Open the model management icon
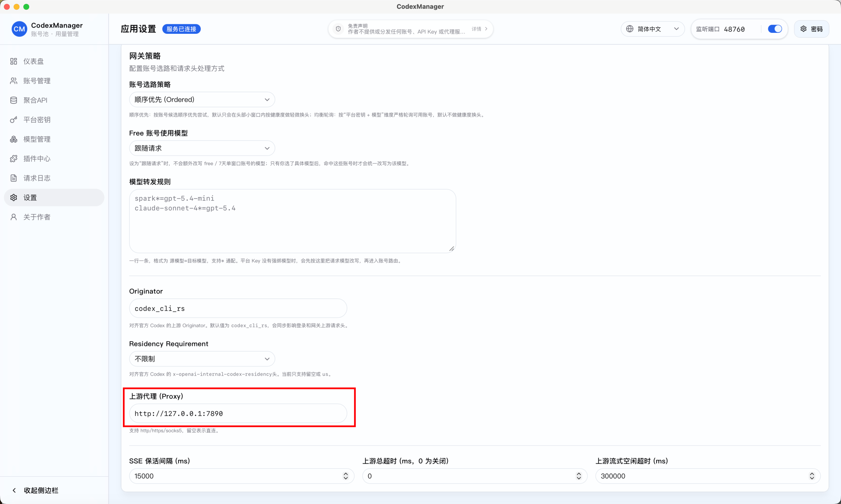The image size is (841, 504). 13,139
